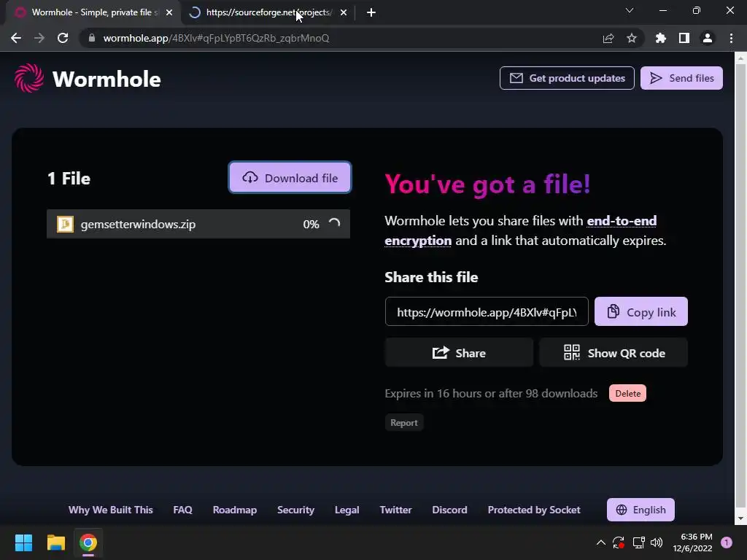Viewport: 747px width, 560px height.
Task: Open the Twitter footer link
Action: (395, 510)
